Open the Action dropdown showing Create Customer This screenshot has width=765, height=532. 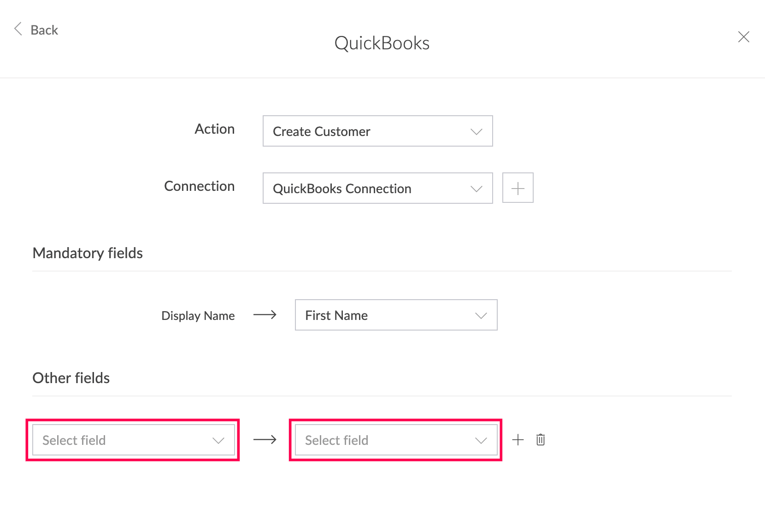pos(378,131)
